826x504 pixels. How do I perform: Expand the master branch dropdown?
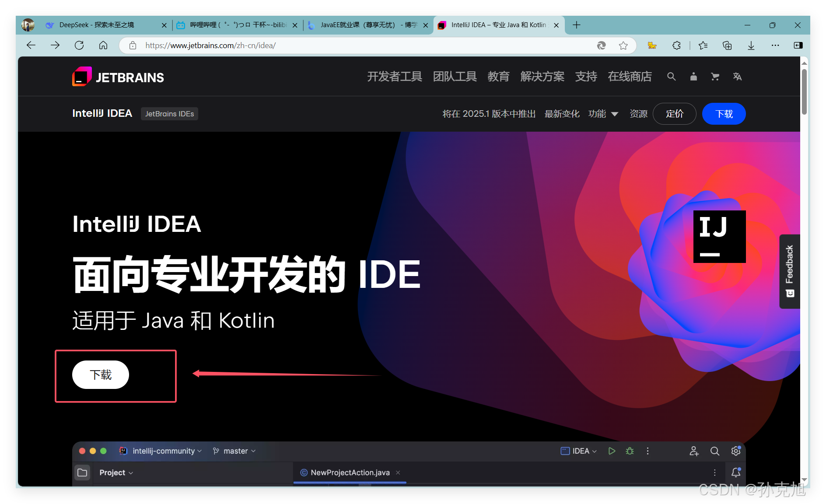pos(234,451)
